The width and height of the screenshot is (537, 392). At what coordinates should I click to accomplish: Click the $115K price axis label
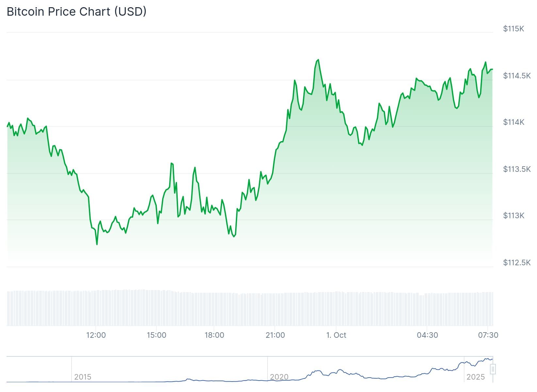[x=513, y=29]
